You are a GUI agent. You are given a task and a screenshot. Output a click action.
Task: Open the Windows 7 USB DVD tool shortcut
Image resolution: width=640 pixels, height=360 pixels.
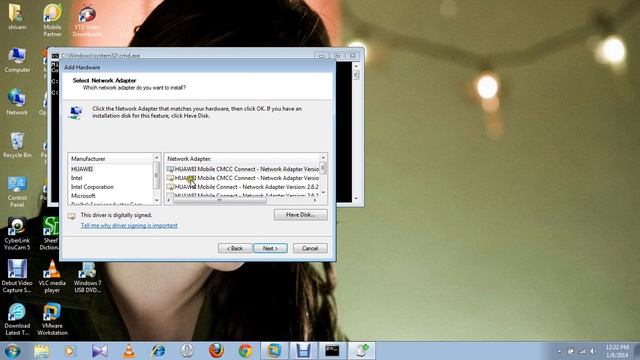87,277
